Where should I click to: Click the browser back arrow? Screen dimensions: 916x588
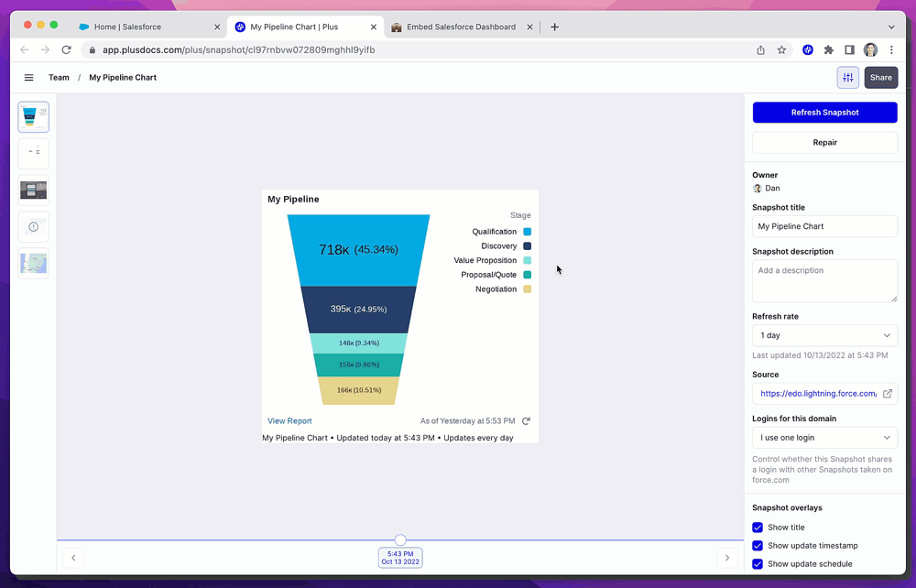[x=24, y=50]
